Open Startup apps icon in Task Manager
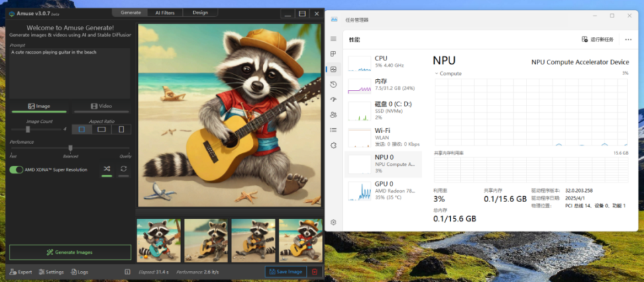 pos(333,99)
